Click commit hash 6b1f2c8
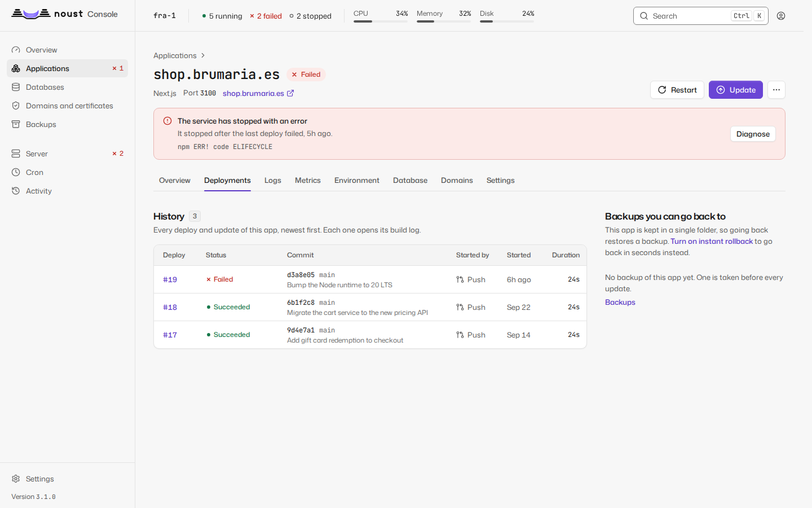Image resolution: width=812 pixels, height=508 pixels. click(x=301, y=303)
